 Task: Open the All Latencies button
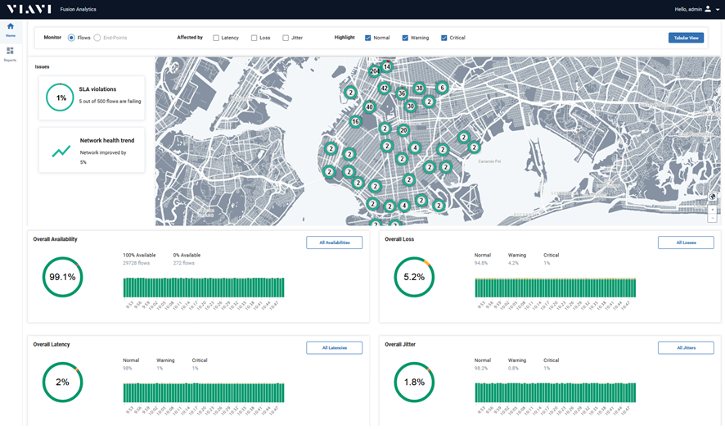click(x=334, y=347)
